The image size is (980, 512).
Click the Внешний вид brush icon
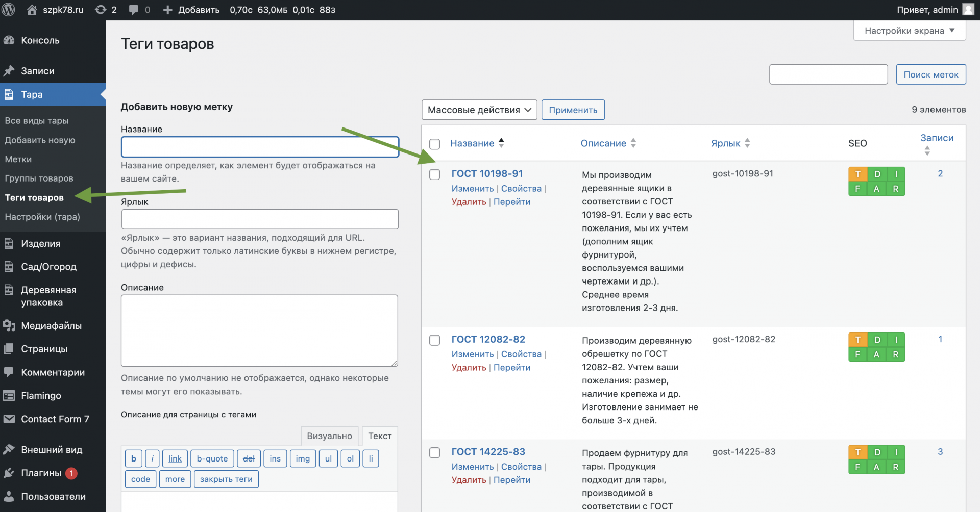point(9,449)
